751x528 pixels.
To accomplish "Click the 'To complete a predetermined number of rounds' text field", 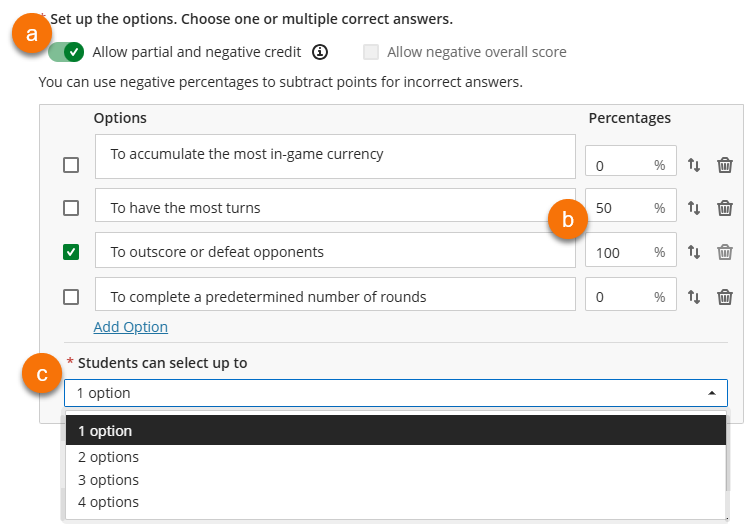I will (335, 296).
